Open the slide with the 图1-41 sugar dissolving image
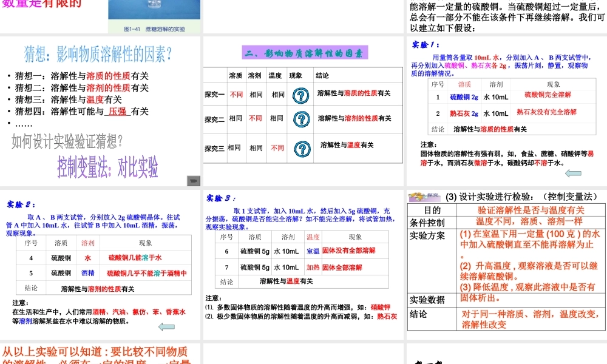The height and width of the screenshot is (364, 607). 100,16
